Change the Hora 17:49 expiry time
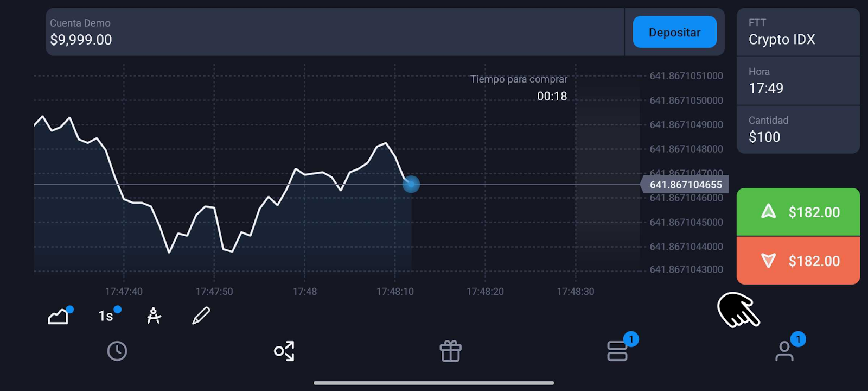The image size is (868, 391). pos(798,81)
